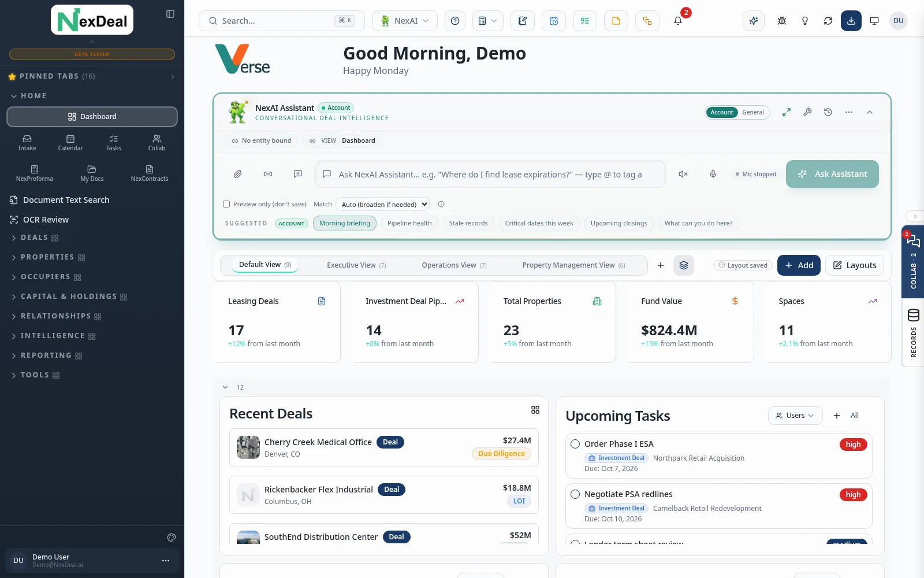Switch to Operations View tab
The width and height of the screenshot is (924, 578).
coord(454,265)
